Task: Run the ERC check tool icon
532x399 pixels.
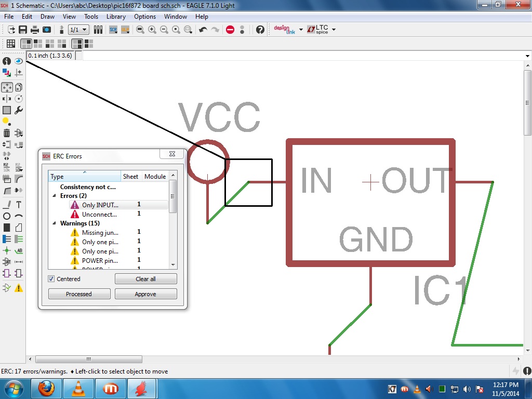Action: click(x=7, y=288)
